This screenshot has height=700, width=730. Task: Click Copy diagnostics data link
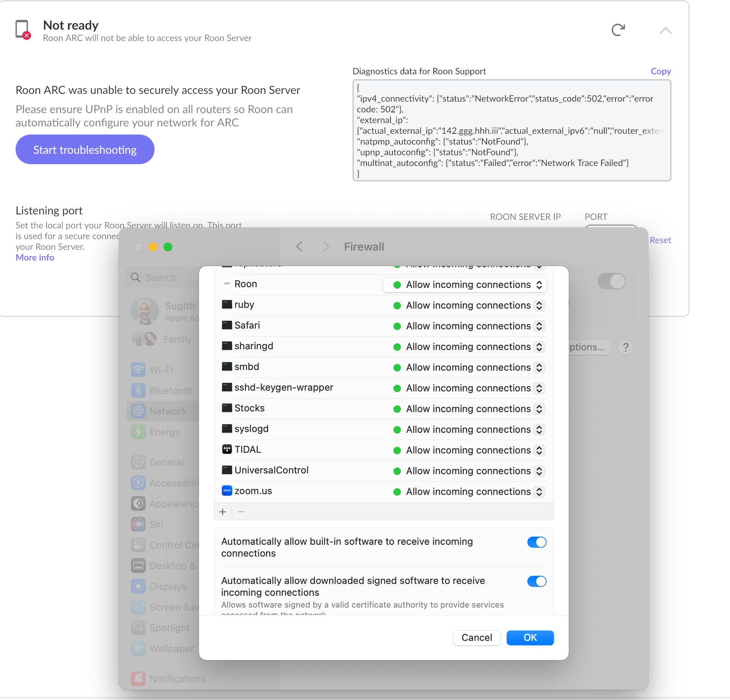pyautogui.click(x=660, y=71)
